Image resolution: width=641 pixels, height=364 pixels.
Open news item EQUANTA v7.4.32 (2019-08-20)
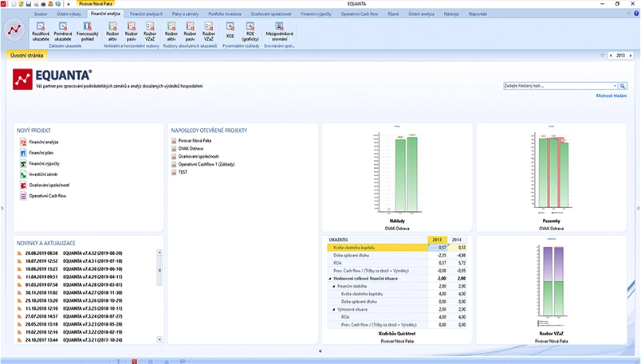pos(92,253)
